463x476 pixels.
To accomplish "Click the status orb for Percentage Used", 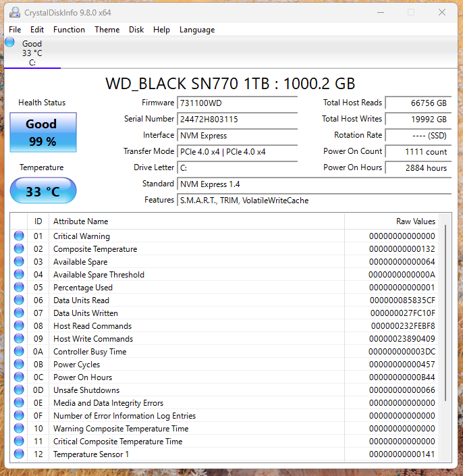I will [x=19, y=287].
